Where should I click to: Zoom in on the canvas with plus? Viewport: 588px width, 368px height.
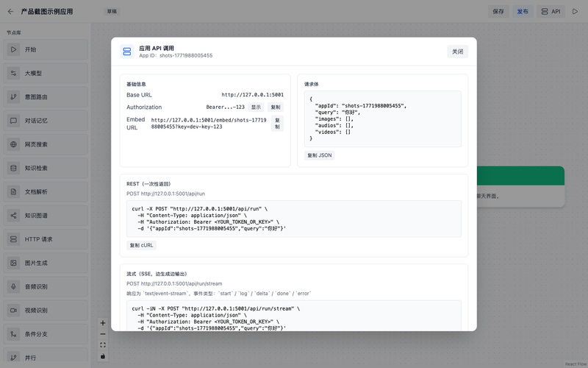[103, 323]
